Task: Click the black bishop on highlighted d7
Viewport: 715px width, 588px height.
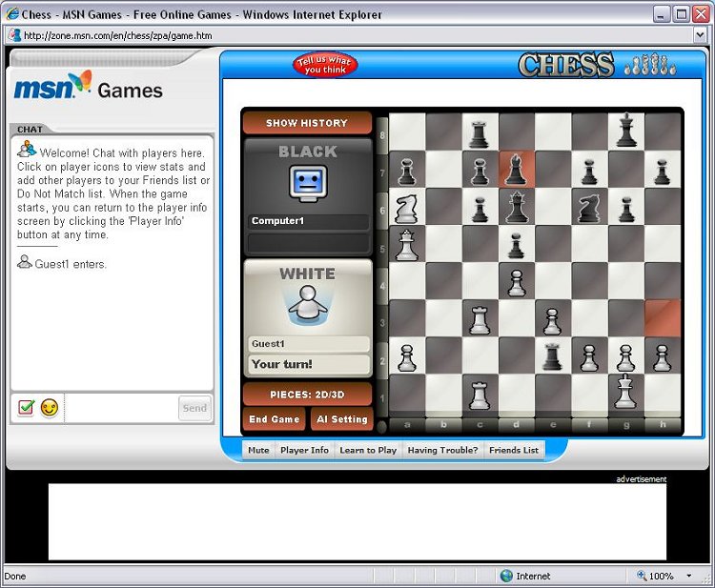Action: click(516, 170)
